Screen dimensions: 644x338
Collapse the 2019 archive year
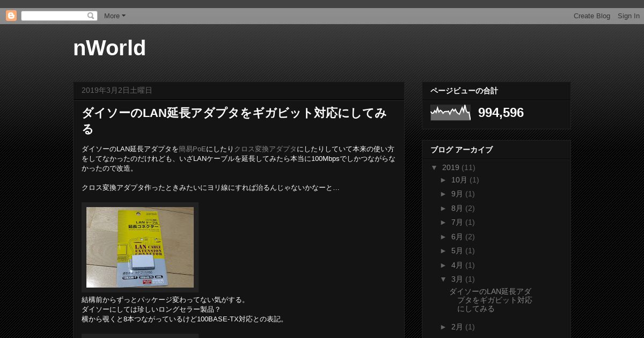[435, 167]
